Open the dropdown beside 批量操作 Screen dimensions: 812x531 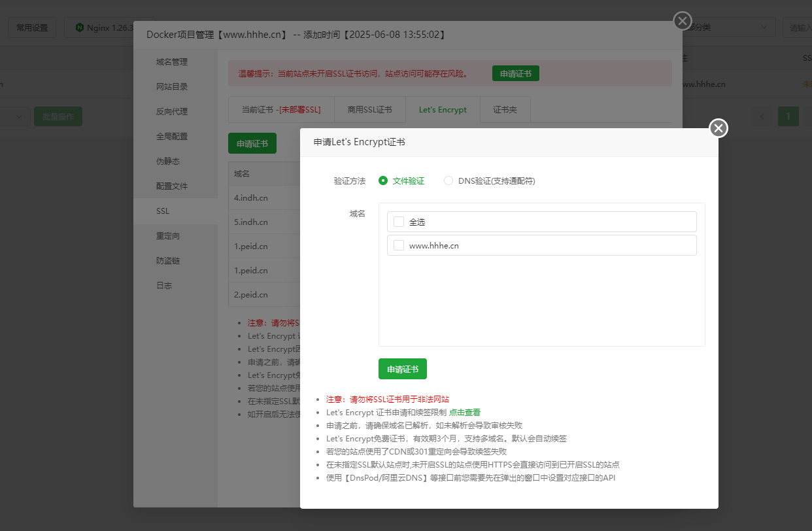coord(14,117)
